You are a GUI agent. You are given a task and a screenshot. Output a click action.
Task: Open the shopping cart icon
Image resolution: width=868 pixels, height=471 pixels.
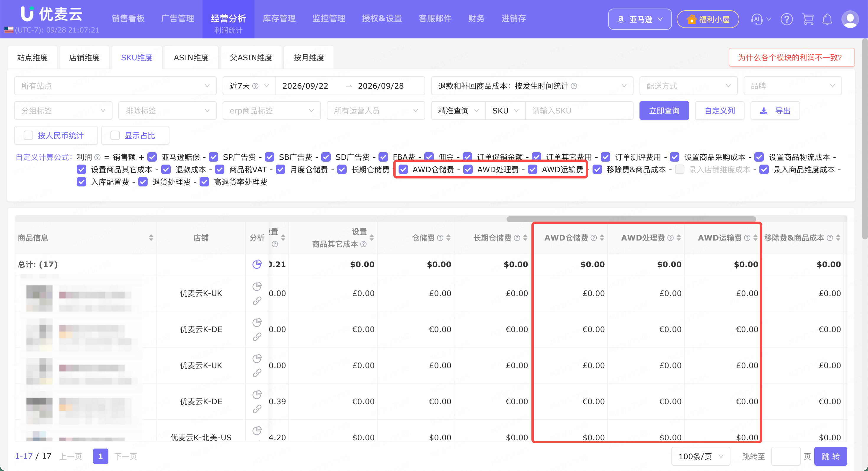808,19
